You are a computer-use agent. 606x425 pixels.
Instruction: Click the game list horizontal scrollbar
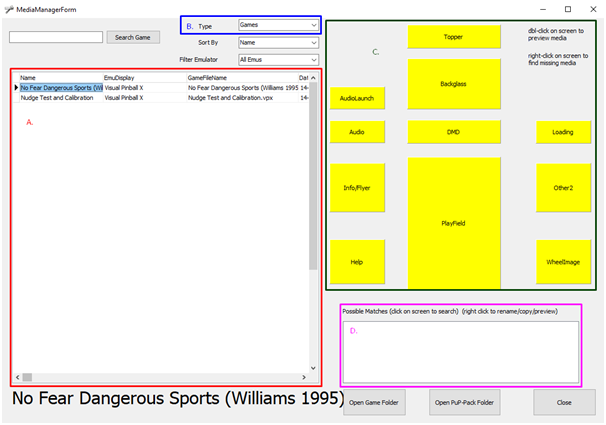tap(160, 378)
